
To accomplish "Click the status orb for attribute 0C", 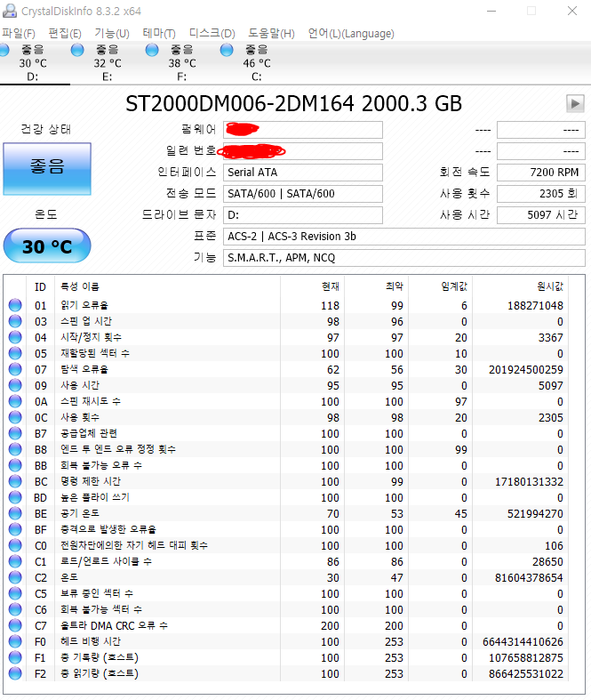I will coord(15,417).
